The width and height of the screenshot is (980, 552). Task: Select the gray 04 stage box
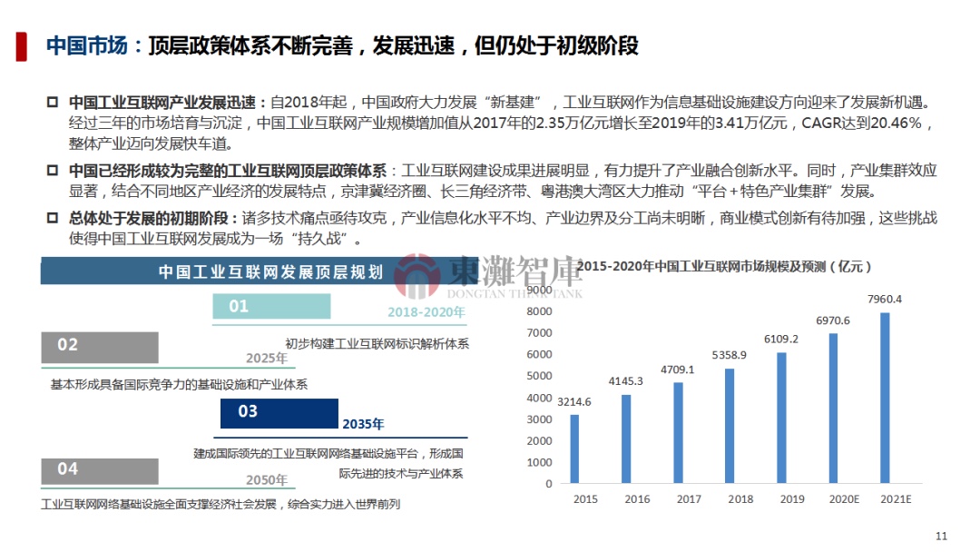tap(100, 470)
